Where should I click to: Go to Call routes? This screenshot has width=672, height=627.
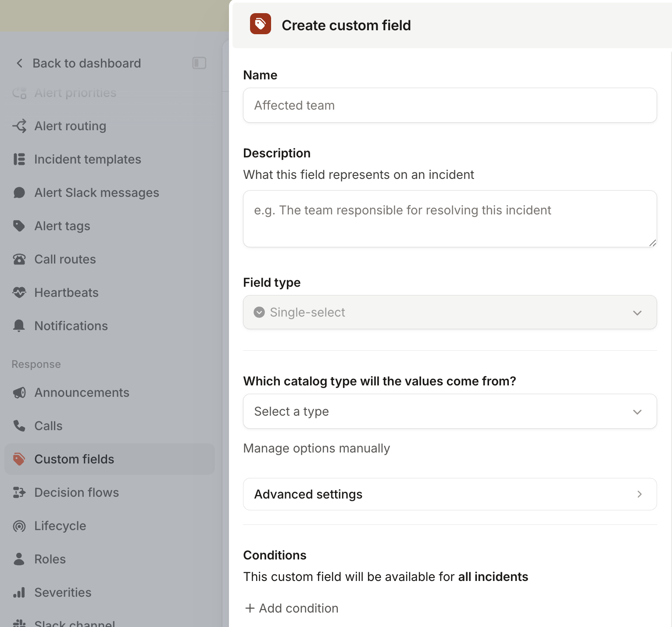tap(110, 259)
